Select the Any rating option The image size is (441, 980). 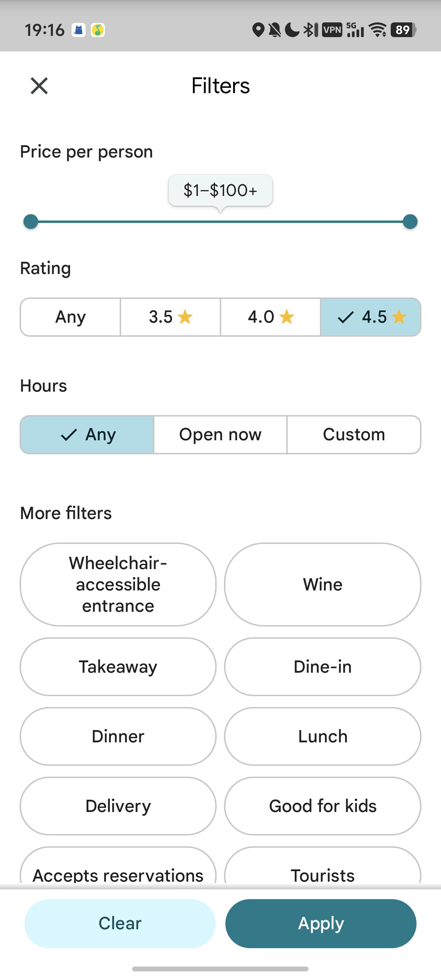70,317
